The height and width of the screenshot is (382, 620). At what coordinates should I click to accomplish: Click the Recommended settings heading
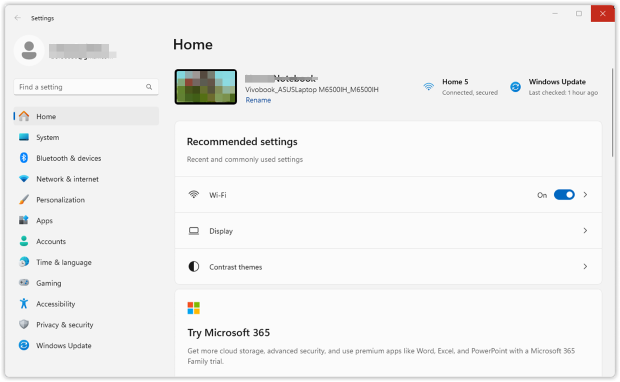point(242,142)
